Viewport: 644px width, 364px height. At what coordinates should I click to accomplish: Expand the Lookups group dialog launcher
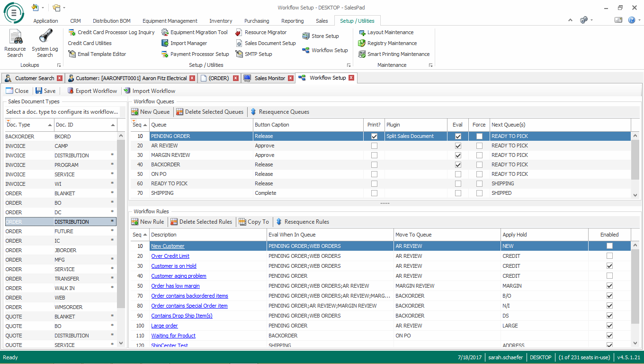click(x=59, y=65)
